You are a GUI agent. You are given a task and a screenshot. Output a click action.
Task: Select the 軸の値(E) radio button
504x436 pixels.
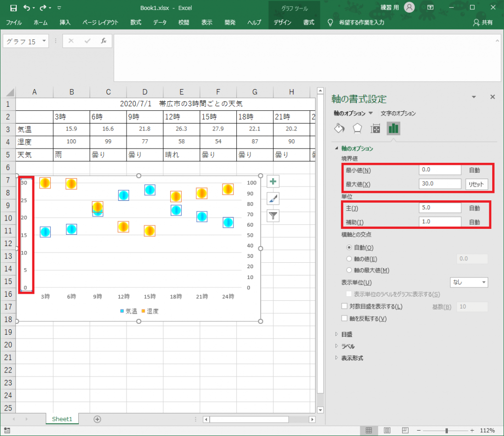(349, 259)
